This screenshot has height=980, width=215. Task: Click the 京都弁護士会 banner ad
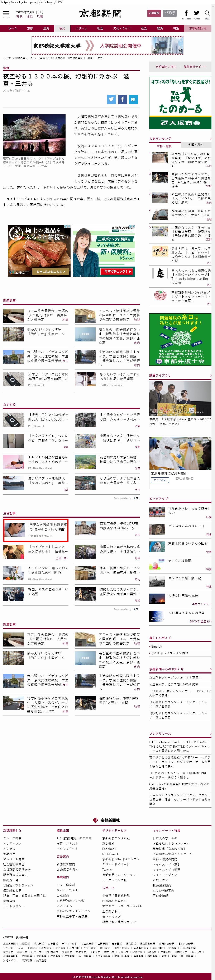click(x=180, y=340)
